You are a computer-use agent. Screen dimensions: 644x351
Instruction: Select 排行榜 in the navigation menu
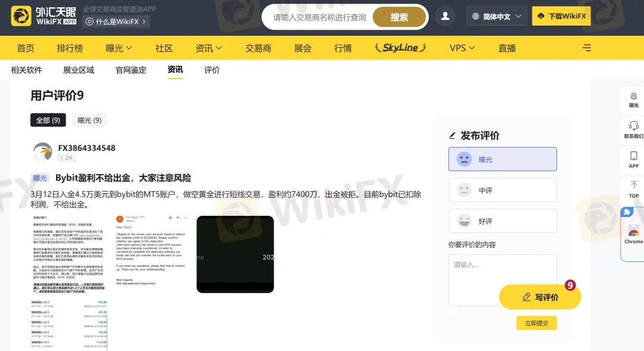71,48
